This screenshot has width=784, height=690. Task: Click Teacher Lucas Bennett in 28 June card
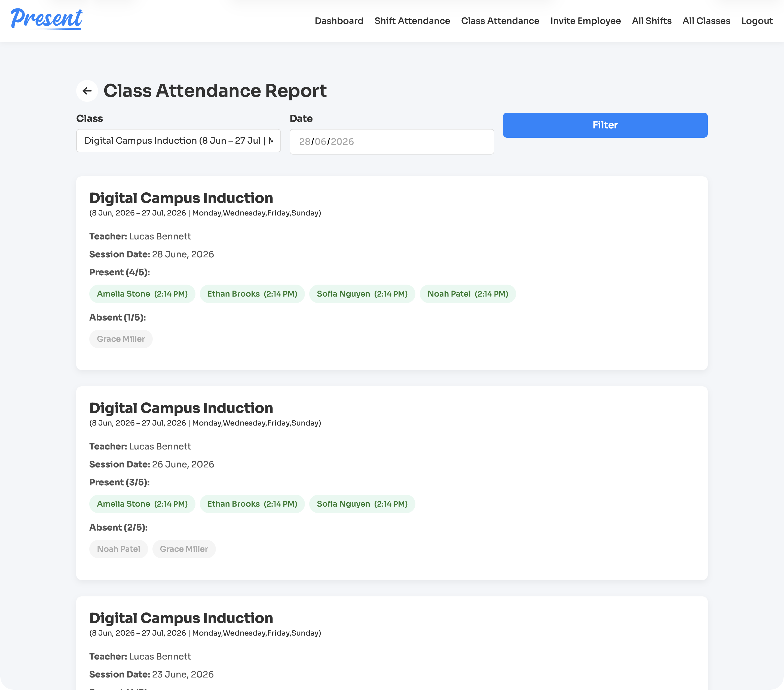pyautogui.click(x=140, y=236)
